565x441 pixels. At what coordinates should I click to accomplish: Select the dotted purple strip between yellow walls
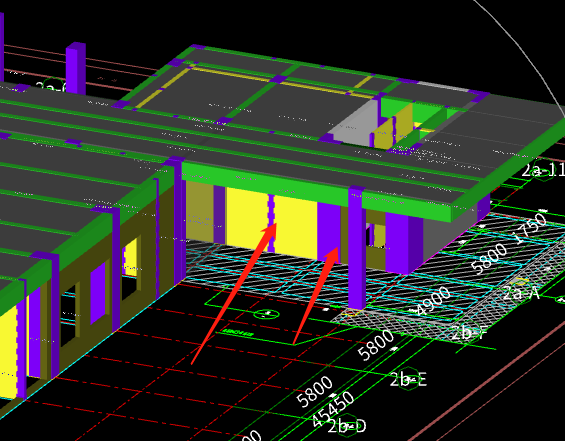[x=271, y=223]
